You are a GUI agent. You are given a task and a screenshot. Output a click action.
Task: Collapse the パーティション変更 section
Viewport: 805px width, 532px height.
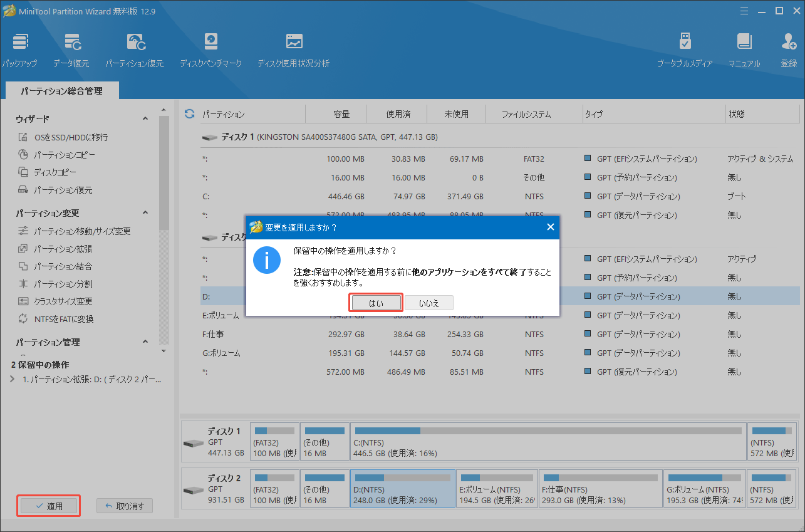point(145,213)
